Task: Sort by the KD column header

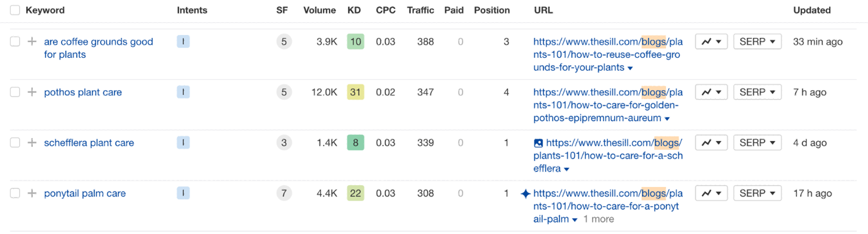Action: coord(354,10)
